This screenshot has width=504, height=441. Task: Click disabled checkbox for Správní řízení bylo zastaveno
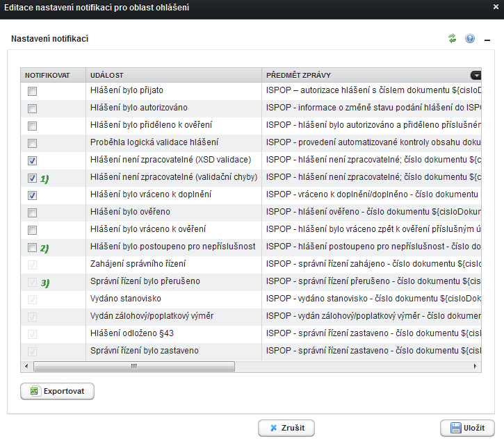[32, 351]
